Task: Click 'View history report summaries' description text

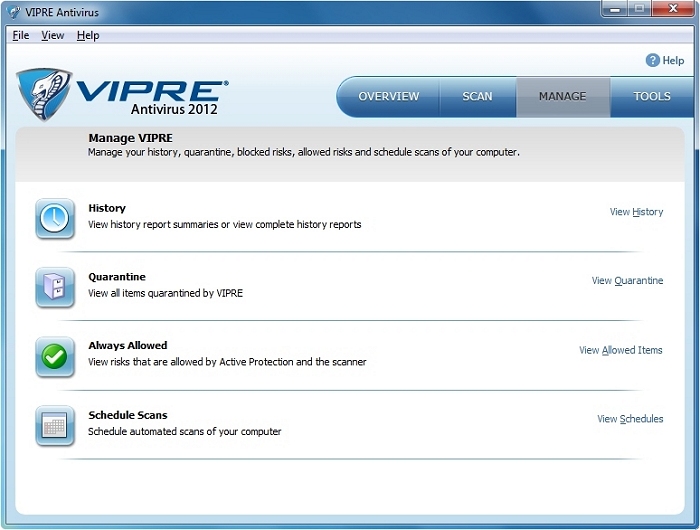Action: [x=225, y=225]
